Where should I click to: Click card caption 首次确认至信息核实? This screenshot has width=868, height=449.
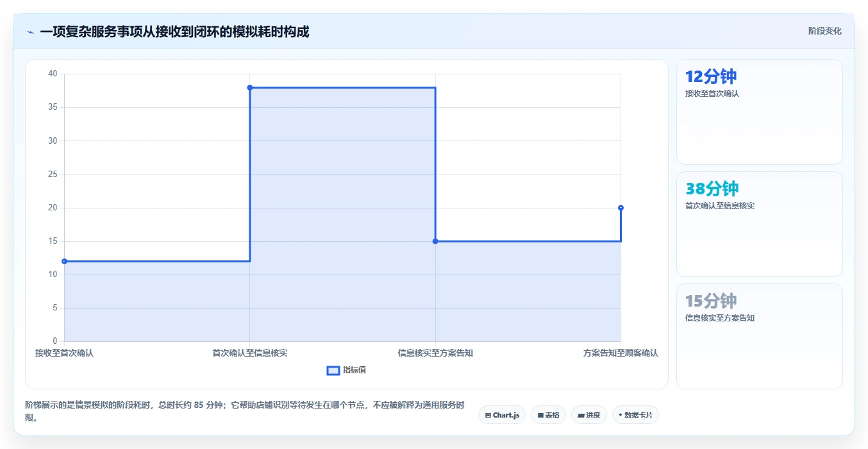click(x=720, y=206)
